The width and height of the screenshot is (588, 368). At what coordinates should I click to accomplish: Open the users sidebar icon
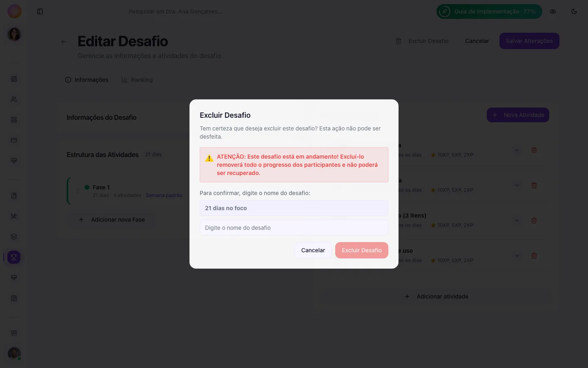14,99
